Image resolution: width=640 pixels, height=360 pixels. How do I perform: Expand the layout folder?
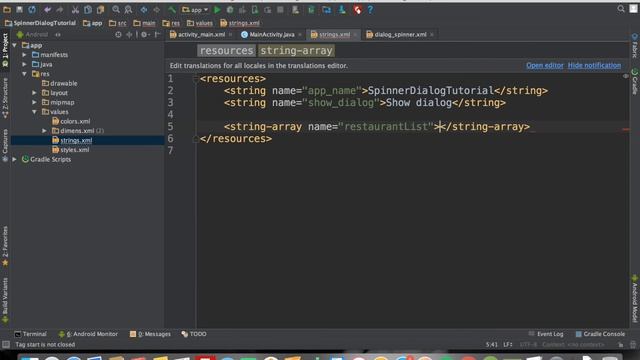(x=35, y=93)
